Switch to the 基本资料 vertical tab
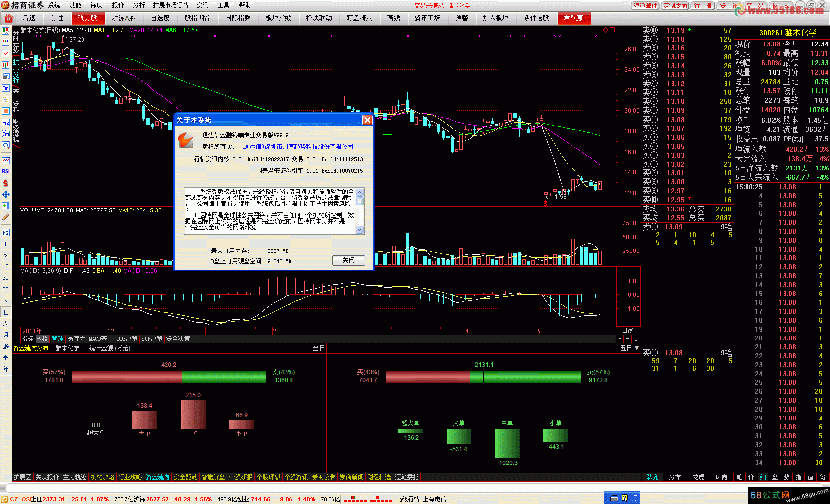This screenshot has height=504, width=830. coord(16,100)
